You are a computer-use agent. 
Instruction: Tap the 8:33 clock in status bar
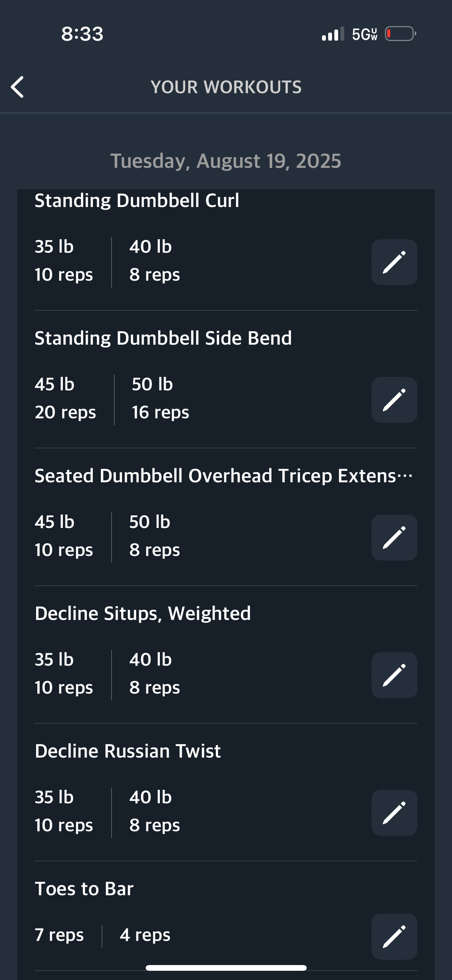coord(82,34)
